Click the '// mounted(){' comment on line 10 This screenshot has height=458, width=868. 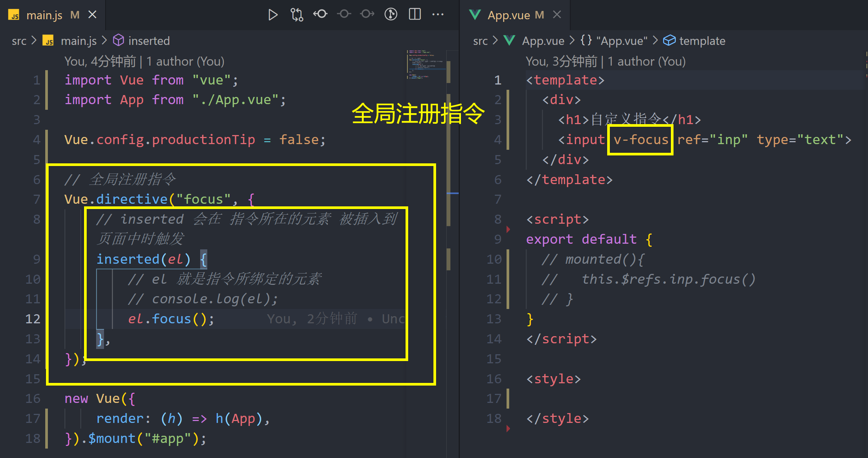[x=593, y=259]
